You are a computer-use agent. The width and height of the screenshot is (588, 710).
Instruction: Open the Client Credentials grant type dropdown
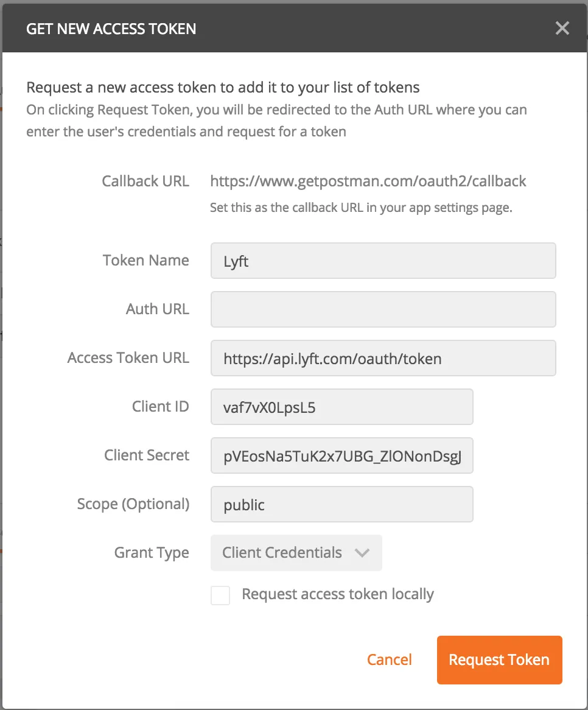(x=296, y=553)
